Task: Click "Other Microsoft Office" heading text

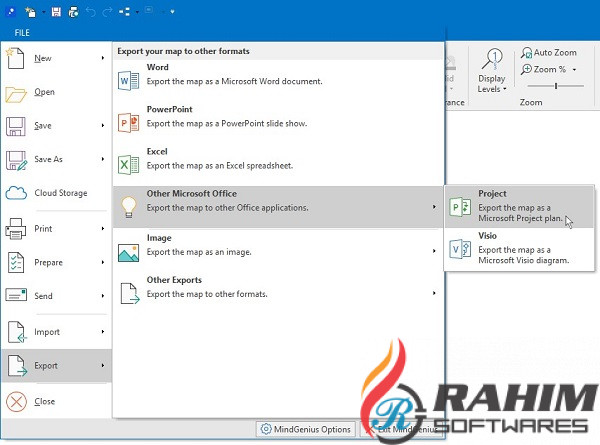Action: 192,194
